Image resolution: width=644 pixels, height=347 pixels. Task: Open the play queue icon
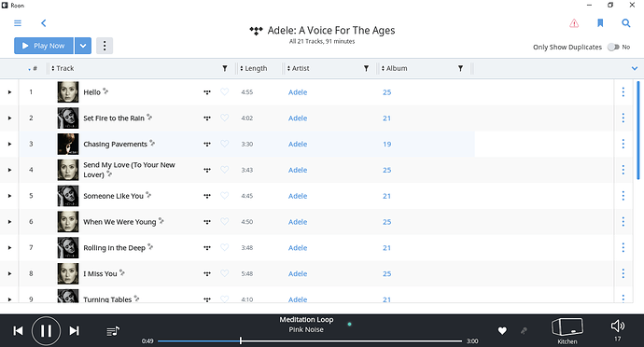click(x=113, y=331)
